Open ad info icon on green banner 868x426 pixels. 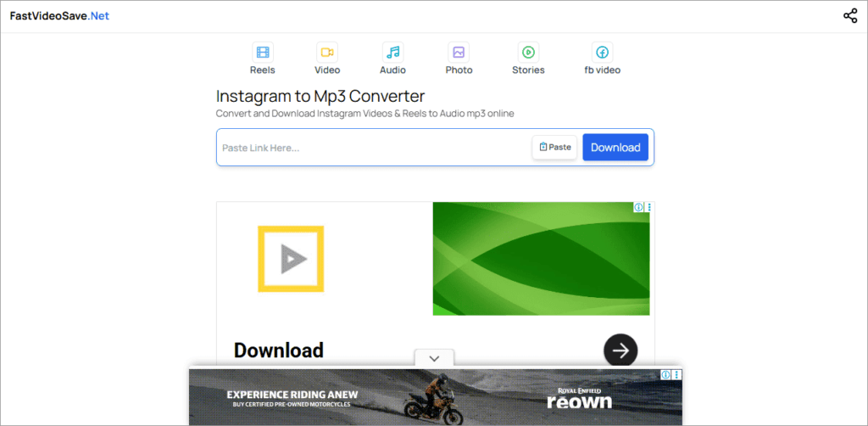tap(638, 207)
